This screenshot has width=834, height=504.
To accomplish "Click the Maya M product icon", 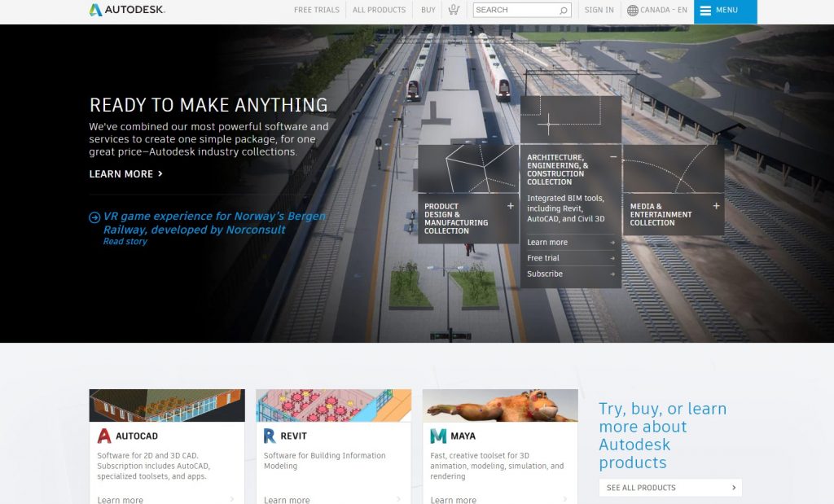I will click(x=438, y=436).
